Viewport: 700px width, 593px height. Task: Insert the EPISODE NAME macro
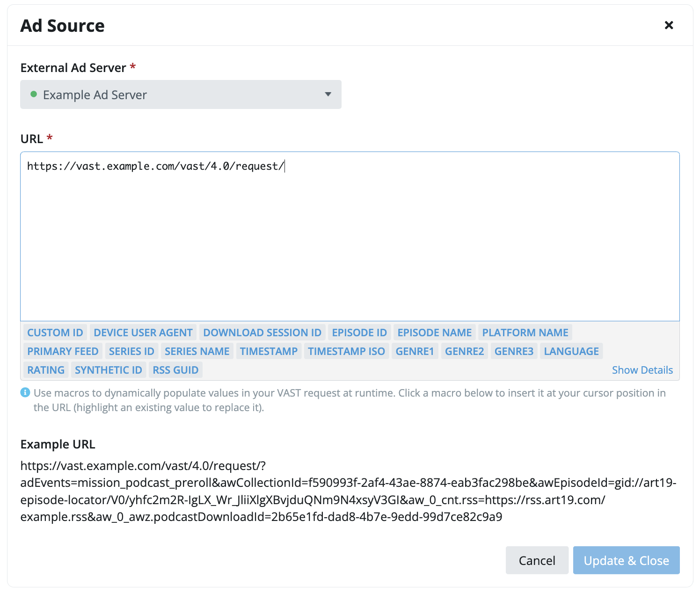(435, 333)
